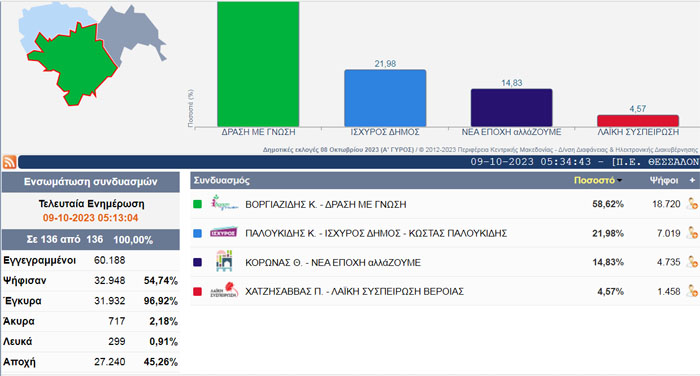Sort the table by Ψήφοι column
This screenshot has width=700, height=376.
[663, 180]
